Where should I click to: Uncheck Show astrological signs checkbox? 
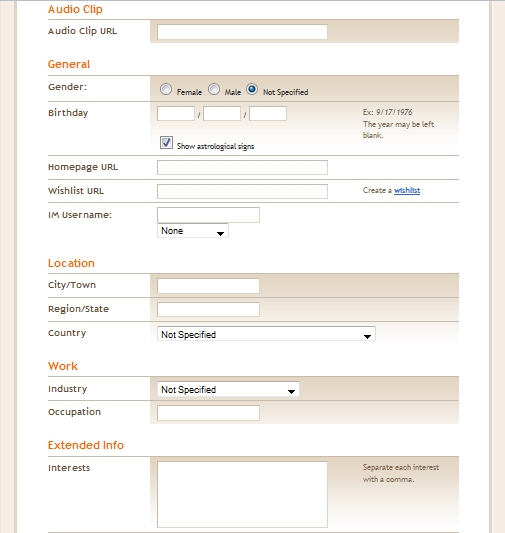pyautogui.click(x=166, y=143)
